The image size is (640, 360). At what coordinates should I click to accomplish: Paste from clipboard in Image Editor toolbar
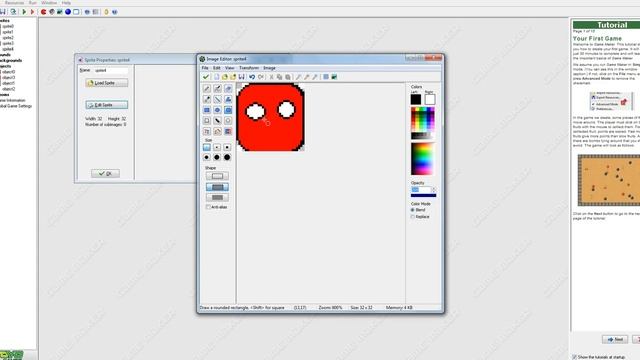pos(288,77)
